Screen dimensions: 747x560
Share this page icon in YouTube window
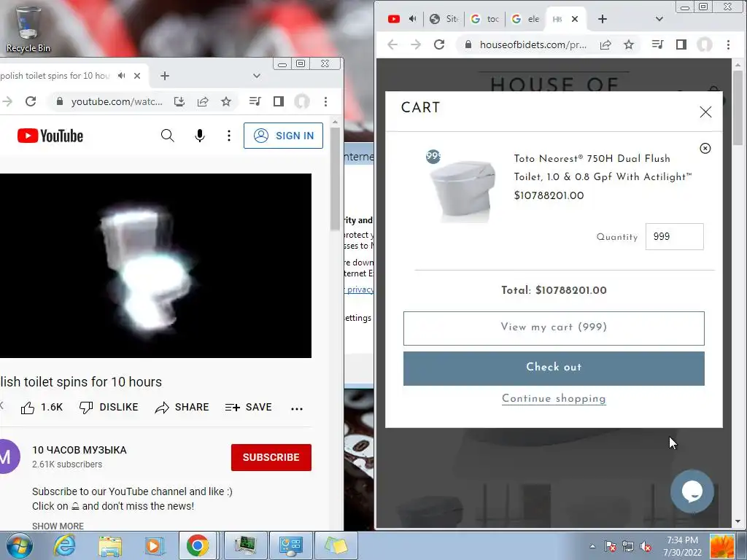tap(203, 101)
